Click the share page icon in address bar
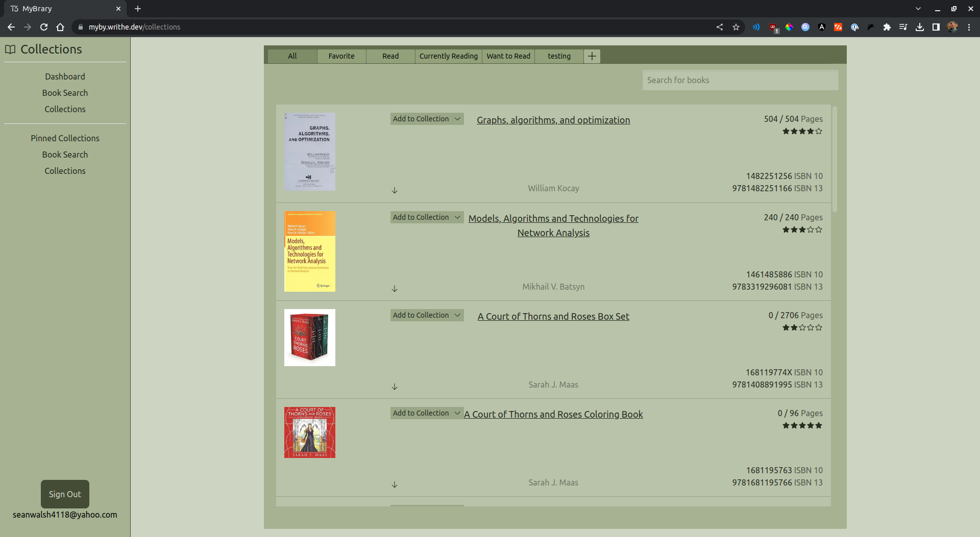The height and width of the screenshot is (537, 980). tap(720, 27)
